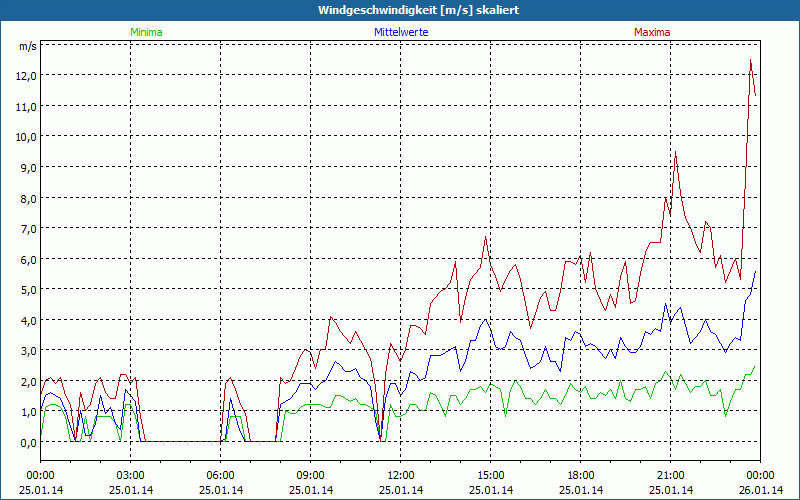This screenshot has height=500, width=800.
Task: Click the 5,0 y-axis value
Action: [29, 290]
